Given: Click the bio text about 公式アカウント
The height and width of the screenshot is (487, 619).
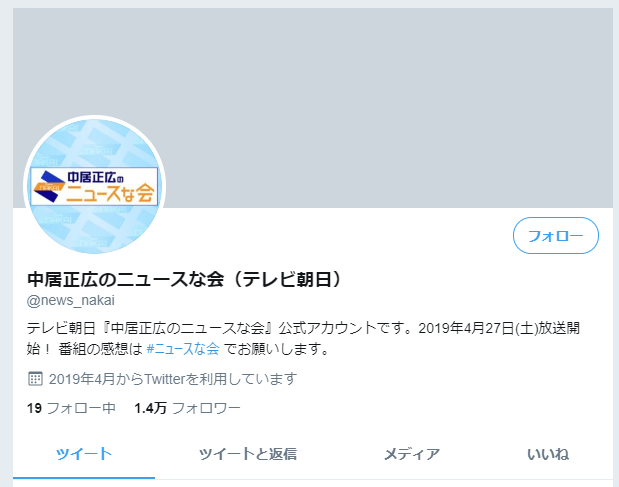Looking at the screenshot, I should tap(303, 339).
